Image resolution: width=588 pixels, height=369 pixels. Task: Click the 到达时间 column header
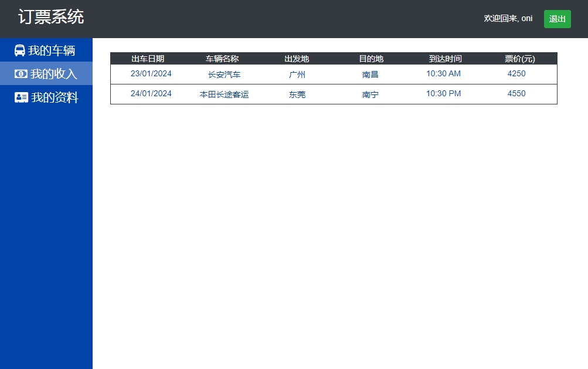pyautogui.click(x=445, y=59)
